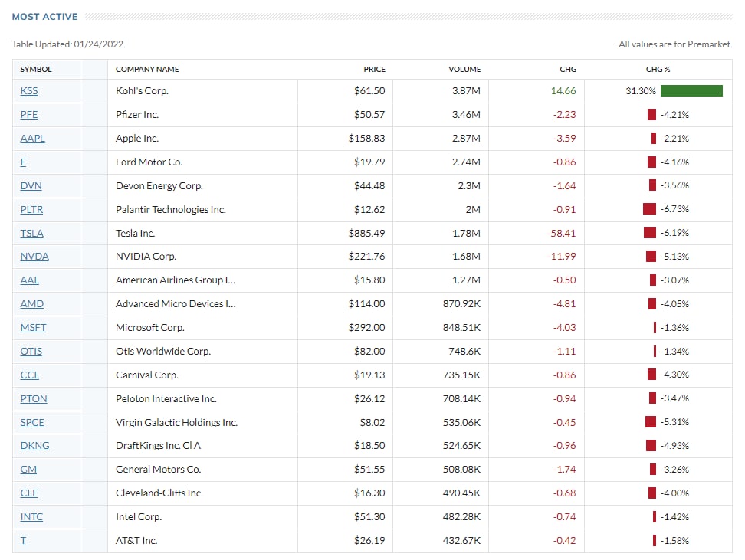The height and width of the screenshot is (560, 745).
Task: Open the NVDA ticker link
Action: point(34,257)
